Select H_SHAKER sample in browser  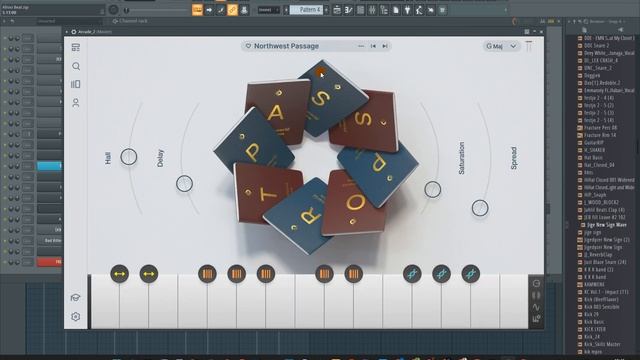pos(594,150)
